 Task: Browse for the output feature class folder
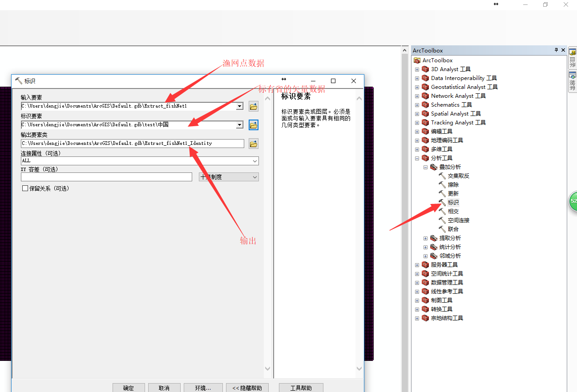click(x=254, y=144)
